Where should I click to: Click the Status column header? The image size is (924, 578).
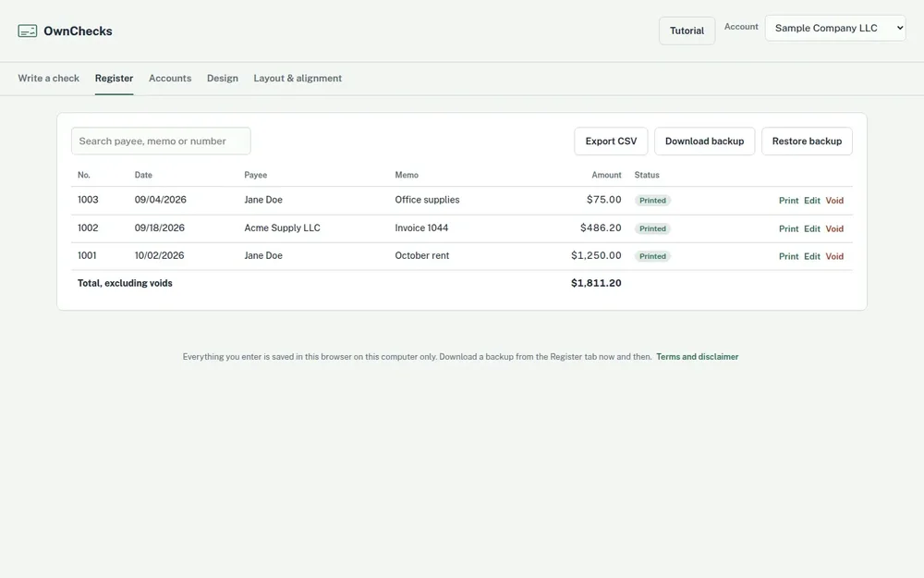(x=647, y=175)
